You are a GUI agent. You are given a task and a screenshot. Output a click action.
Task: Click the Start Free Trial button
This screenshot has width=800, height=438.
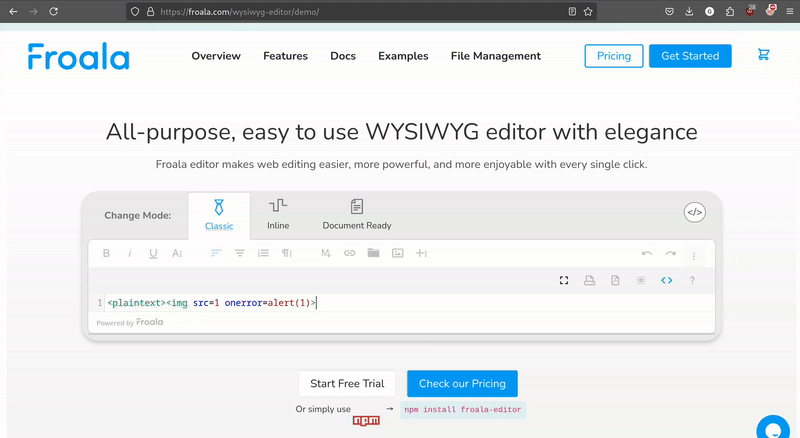click(347, 384)
